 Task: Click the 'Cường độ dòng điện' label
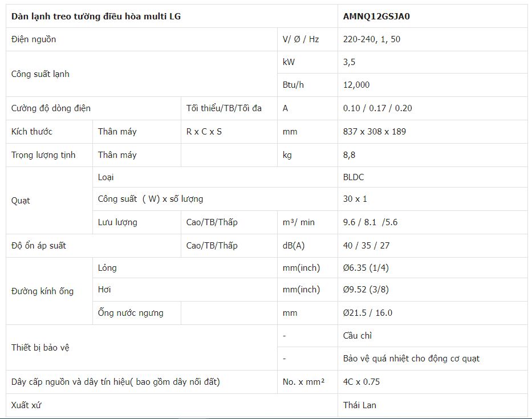pyautogui.click(x=51, y=108)
